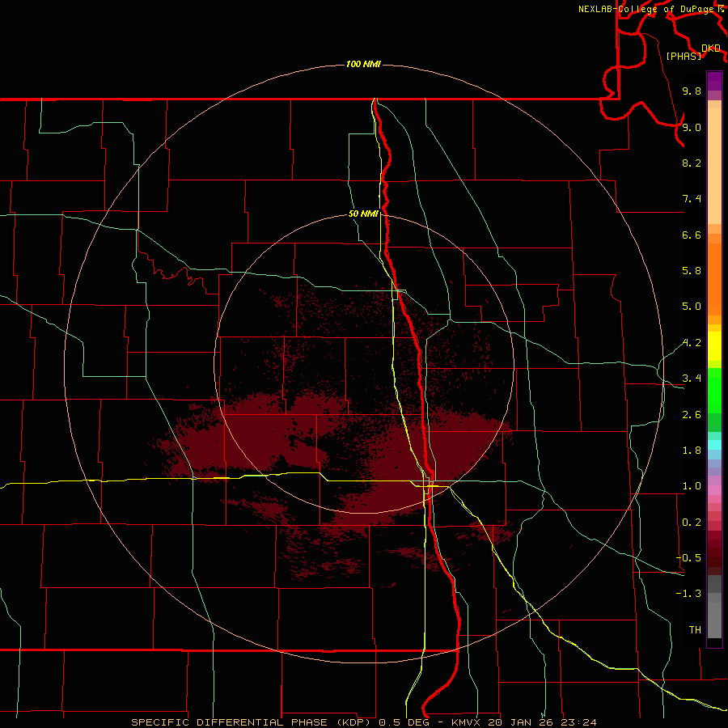
Task: Click the bright green segment of the color bar
Action: tap(714, 390)
